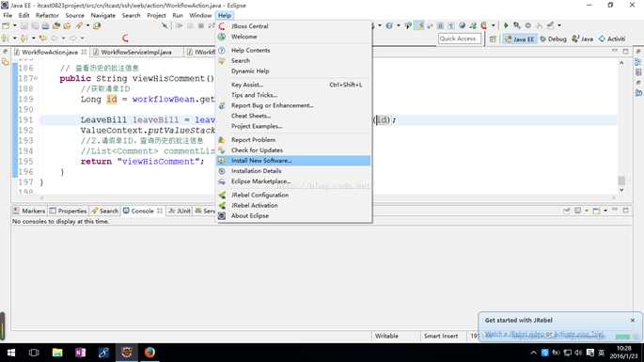Click the back navigation arrow icon

click(55, 39)
